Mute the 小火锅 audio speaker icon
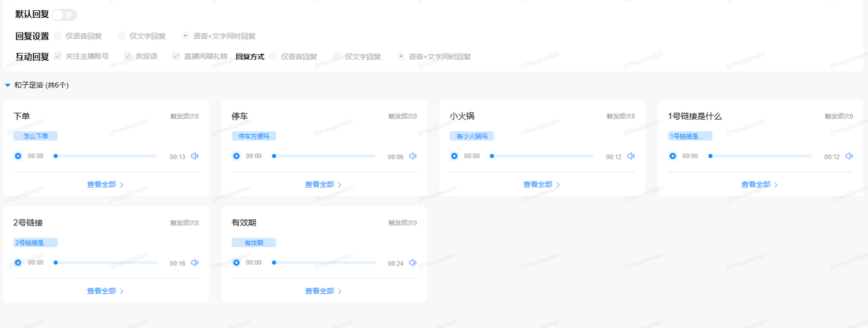 [631, 156]
